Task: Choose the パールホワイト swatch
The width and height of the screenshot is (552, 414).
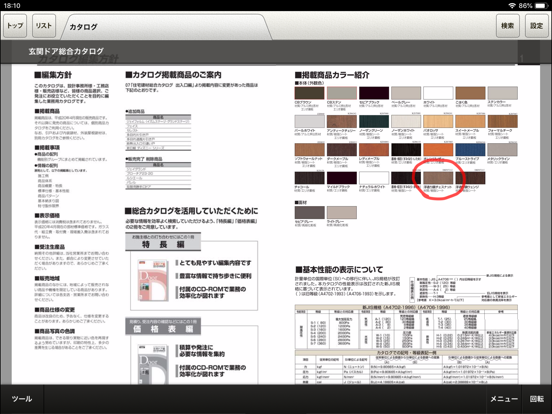Action: [x=309, y=121]
